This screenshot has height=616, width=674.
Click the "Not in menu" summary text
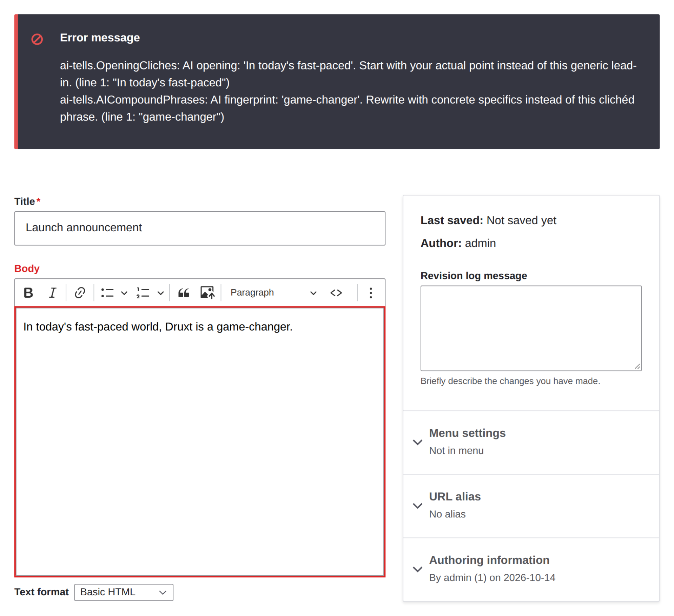coord(456,451)
